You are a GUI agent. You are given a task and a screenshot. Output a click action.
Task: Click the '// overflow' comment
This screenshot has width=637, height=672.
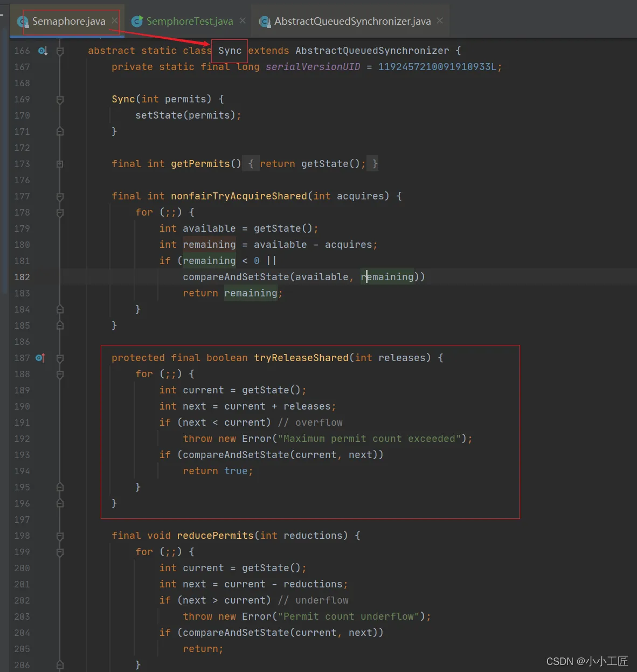pos(310,422)
